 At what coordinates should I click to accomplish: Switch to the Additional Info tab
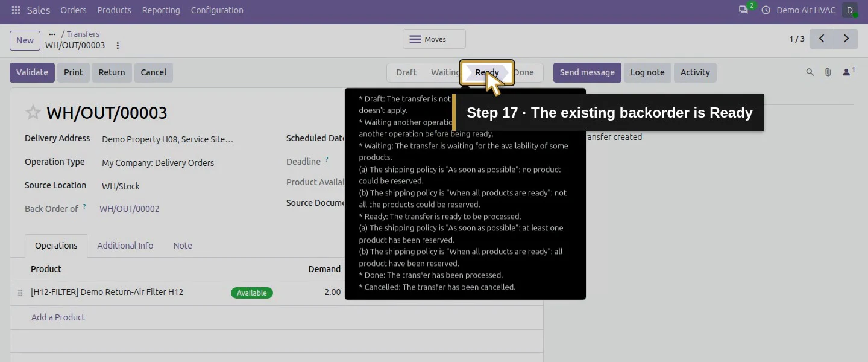[125, 246]
